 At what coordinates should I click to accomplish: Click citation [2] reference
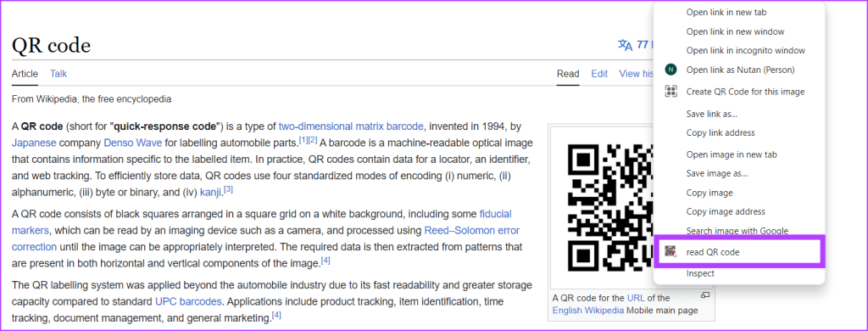click(x=313, y=140)
